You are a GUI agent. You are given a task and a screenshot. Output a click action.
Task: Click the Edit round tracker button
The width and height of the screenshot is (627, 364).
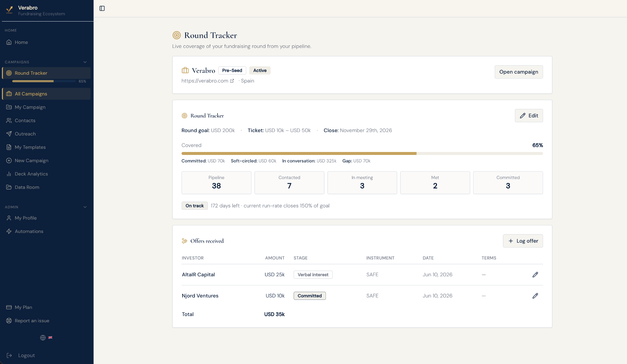[529, 116]
